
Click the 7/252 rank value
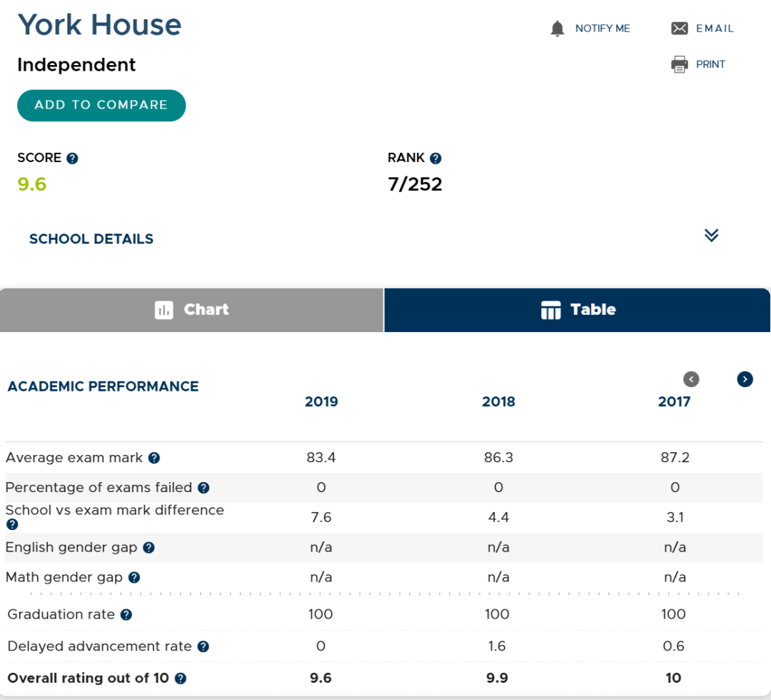(415, 184)
